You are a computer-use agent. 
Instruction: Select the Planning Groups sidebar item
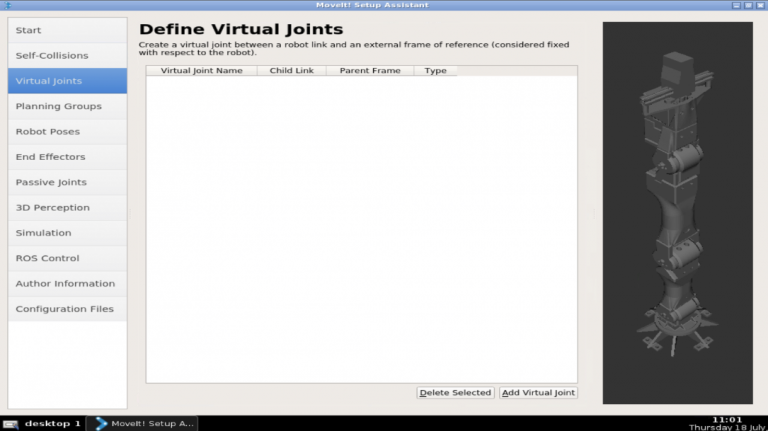click(x=67, y=106)
